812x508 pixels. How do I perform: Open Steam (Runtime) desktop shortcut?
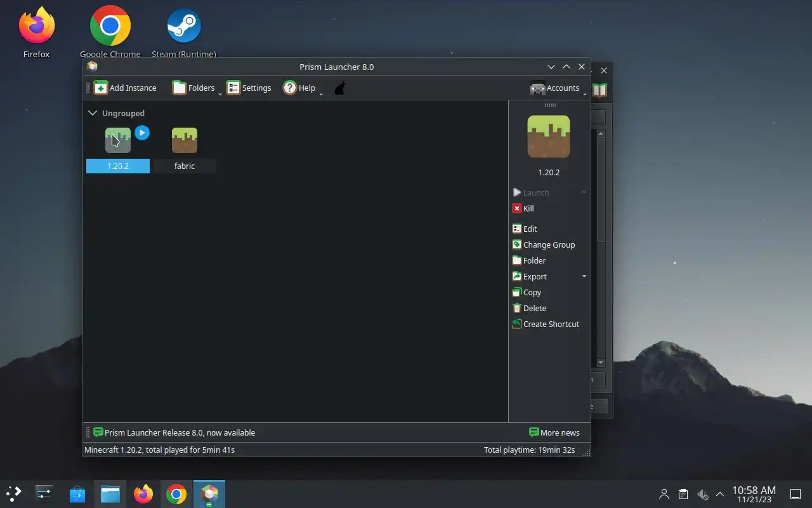pyautogui.click(x=184, y=32)
